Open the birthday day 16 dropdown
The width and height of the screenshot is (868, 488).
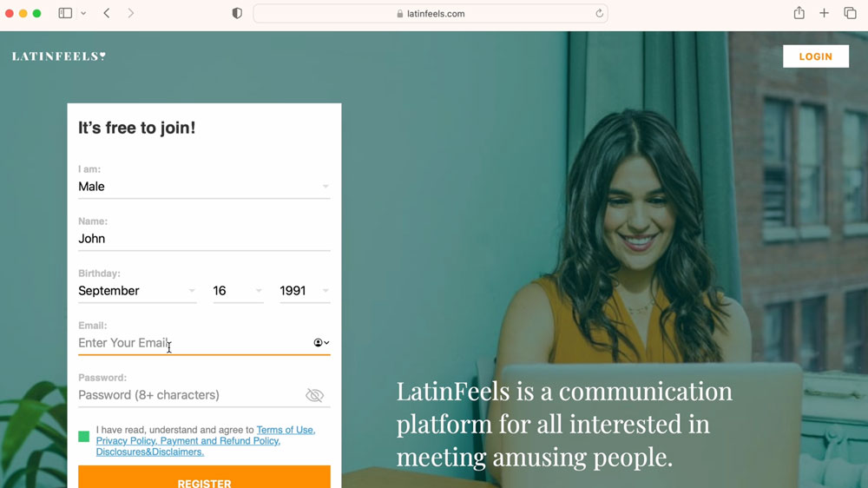(238, 291)
